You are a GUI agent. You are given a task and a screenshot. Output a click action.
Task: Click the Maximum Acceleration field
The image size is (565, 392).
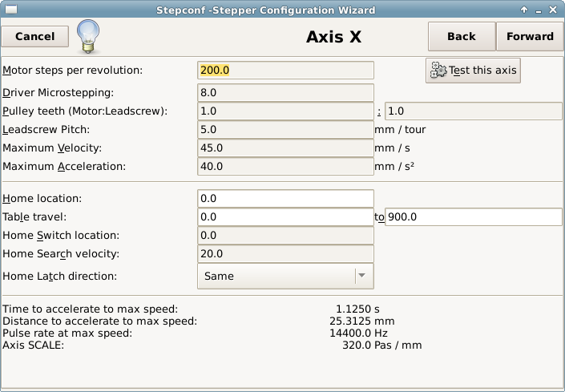(x=285, y=167)
